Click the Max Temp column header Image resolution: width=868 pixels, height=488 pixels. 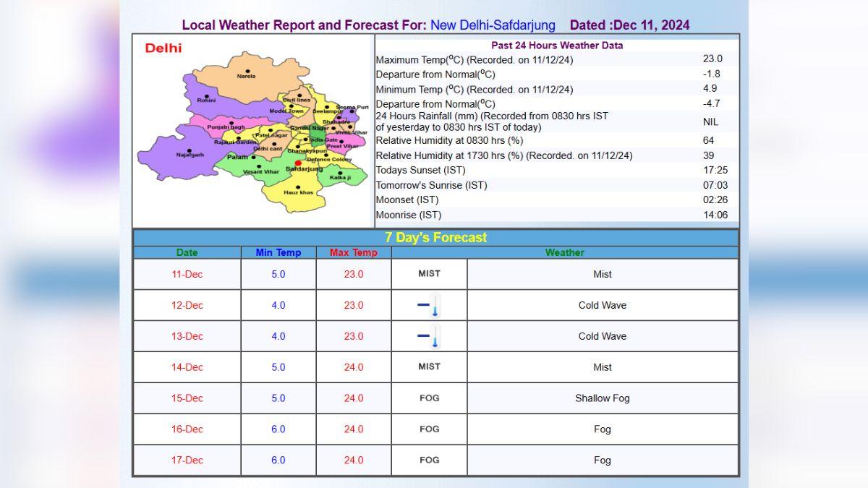coord(354,253)
